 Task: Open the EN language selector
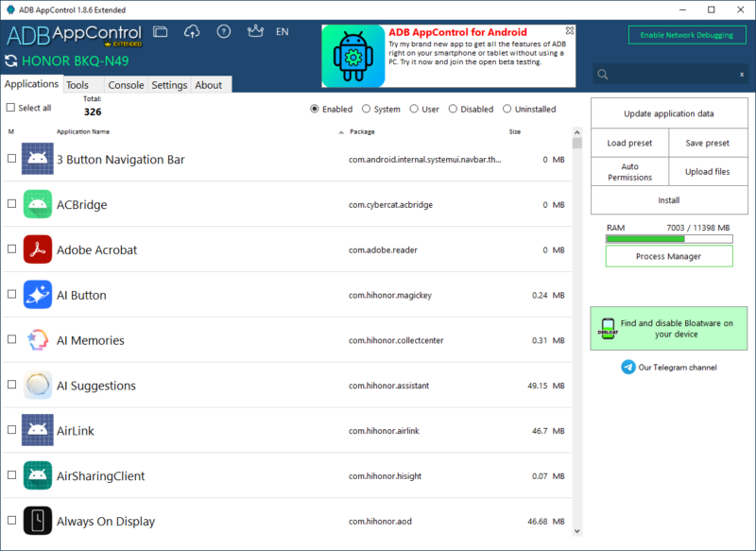click(282, 31)
